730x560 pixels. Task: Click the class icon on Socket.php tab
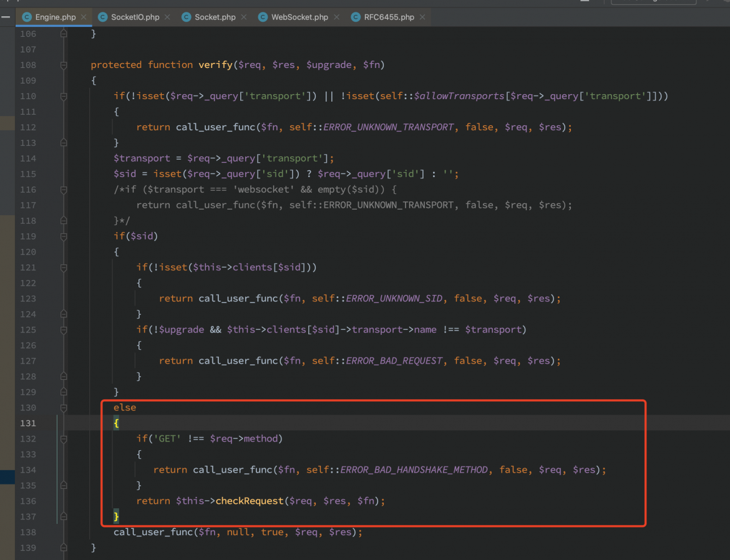coord(186,17)
